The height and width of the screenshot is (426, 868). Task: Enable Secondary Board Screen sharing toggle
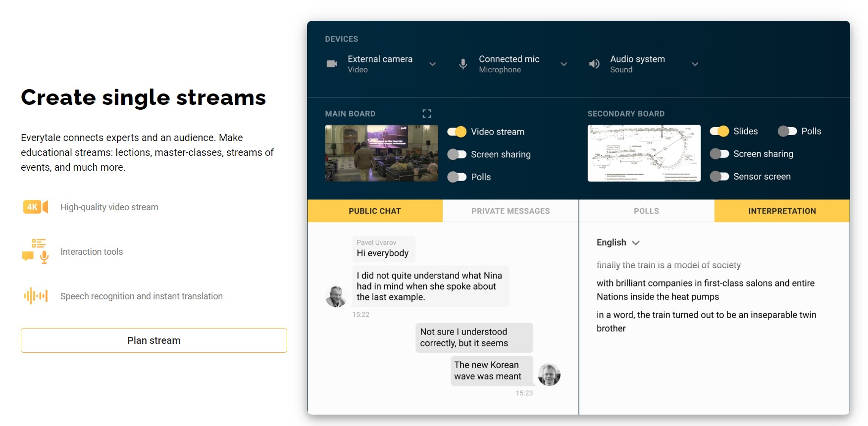click(x=719, y=154)
